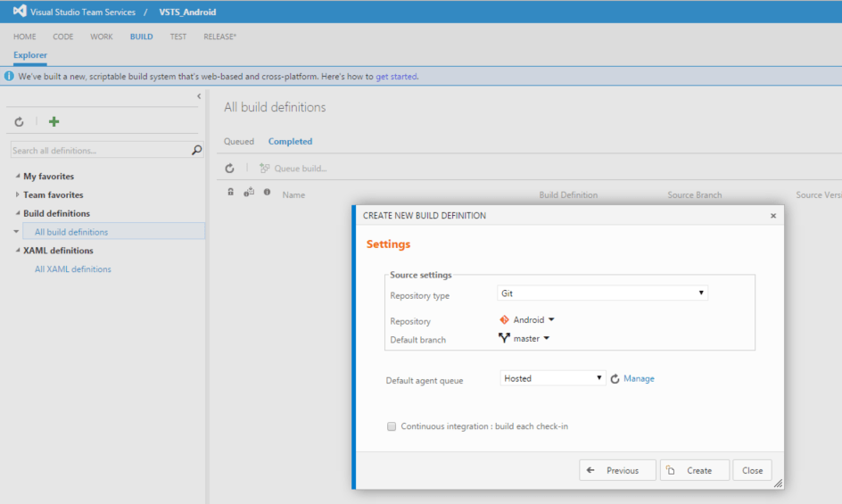Click the refresh icon beside Manage link

coord(615,379)
